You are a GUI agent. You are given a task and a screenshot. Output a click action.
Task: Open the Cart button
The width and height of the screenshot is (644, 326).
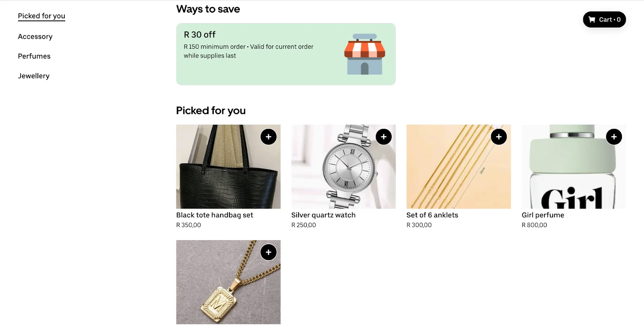[x=604, y=19]
